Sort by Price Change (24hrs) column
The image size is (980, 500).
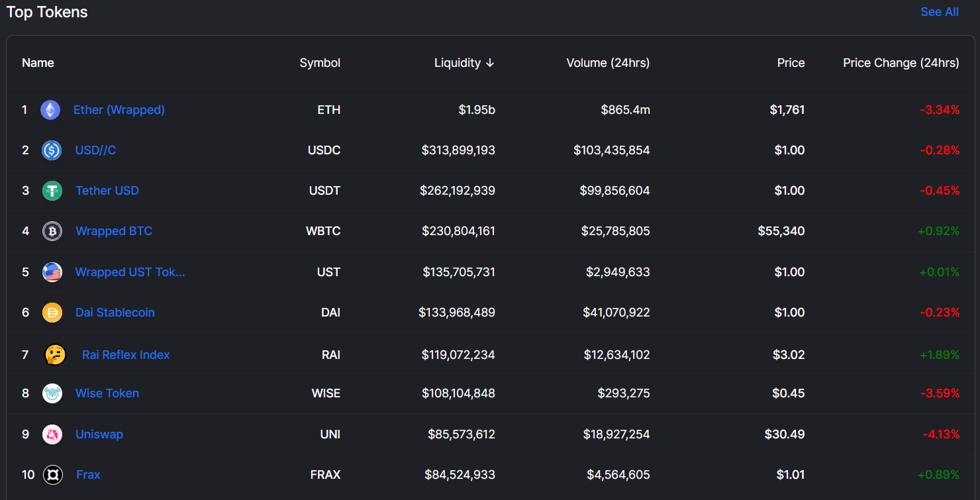point(901,63)
